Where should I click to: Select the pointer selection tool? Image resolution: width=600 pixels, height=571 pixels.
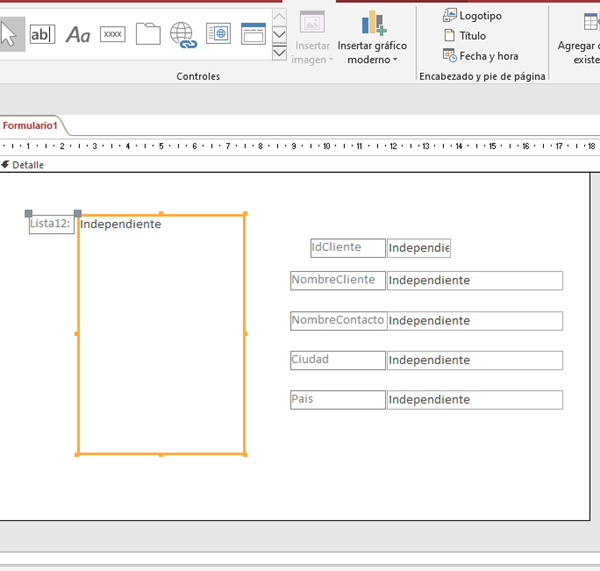10,34
